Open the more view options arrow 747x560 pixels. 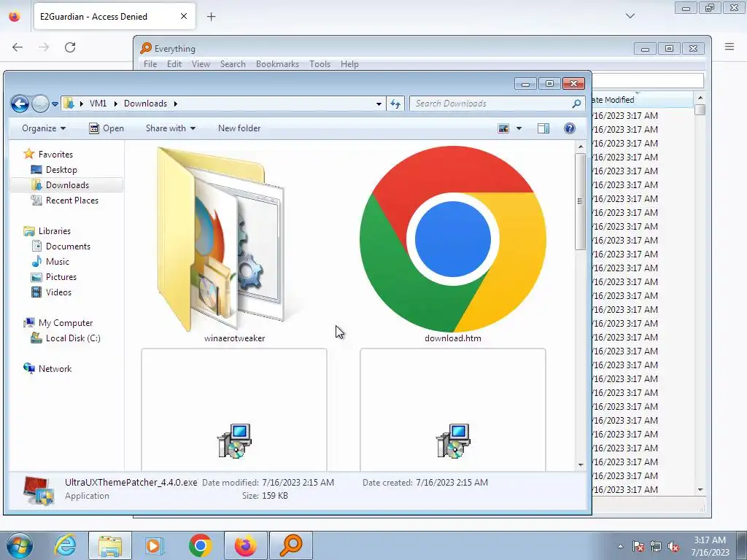[x=519, y=128]
